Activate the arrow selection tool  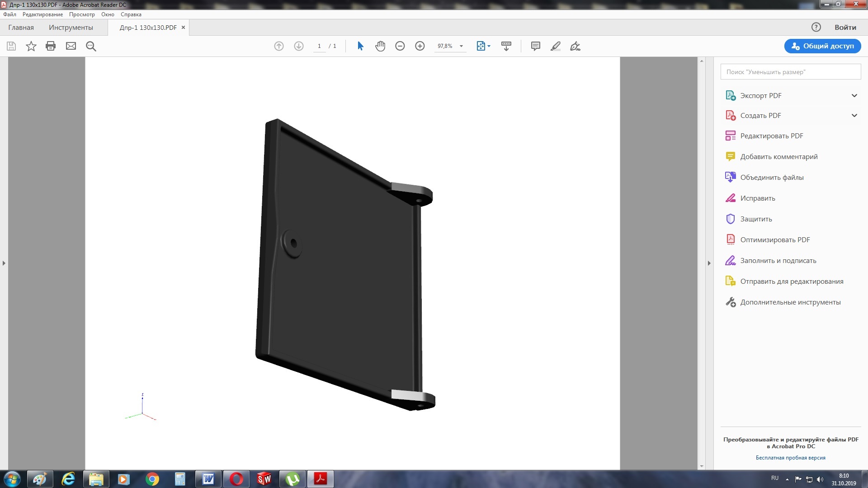360,46
